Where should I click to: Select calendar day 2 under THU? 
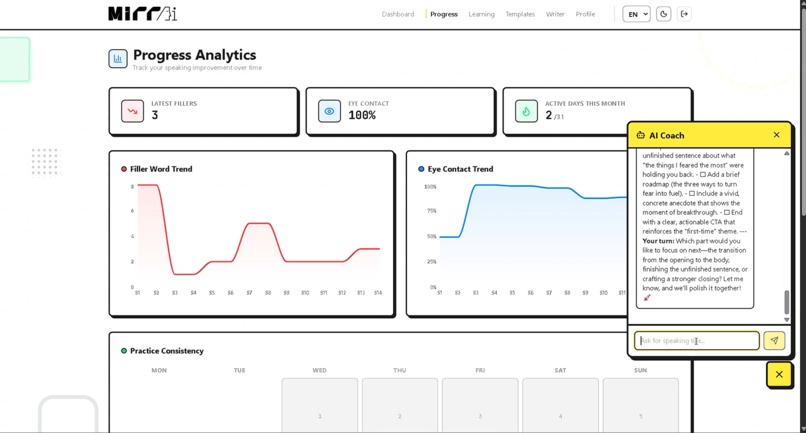click(x=400, y=405)
